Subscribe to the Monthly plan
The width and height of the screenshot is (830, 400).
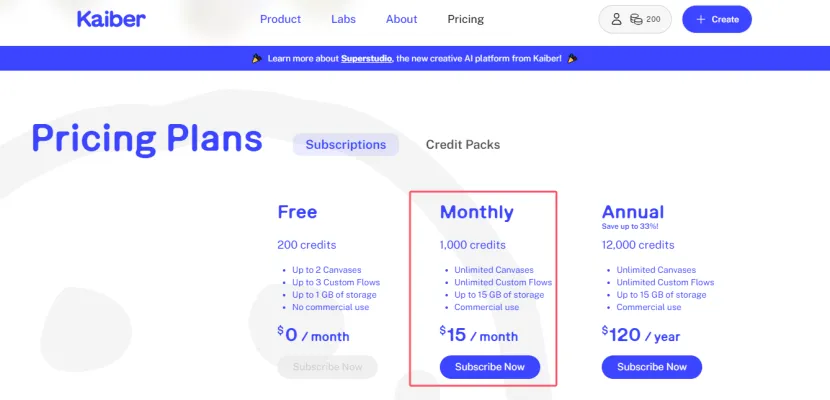coord(490,367)
